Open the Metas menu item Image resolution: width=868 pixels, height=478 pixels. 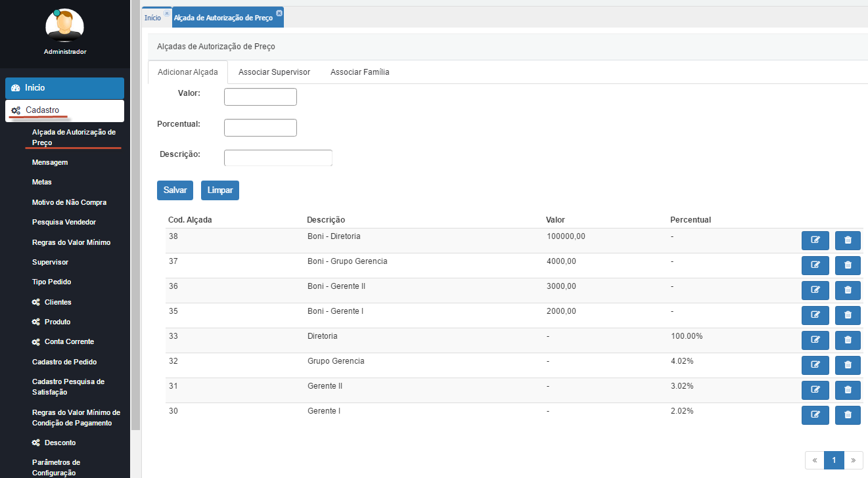point(42,182)
